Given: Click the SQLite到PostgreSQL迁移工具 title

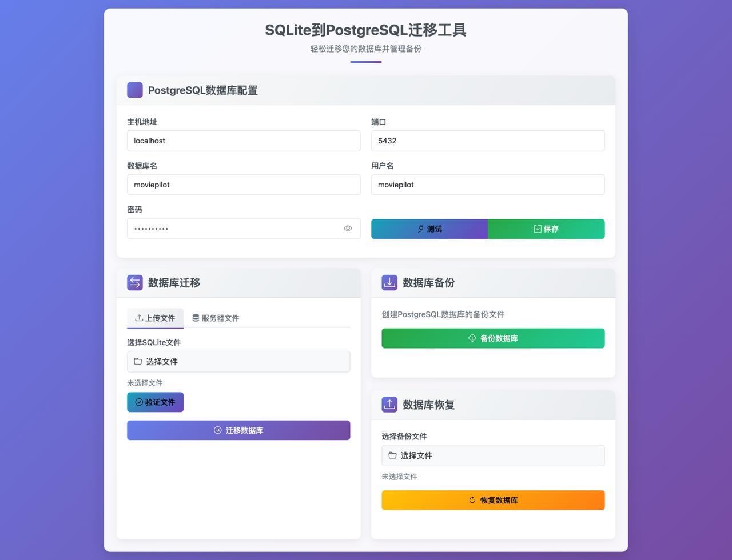Looking at the screenshot, I should tap(366, 30).
